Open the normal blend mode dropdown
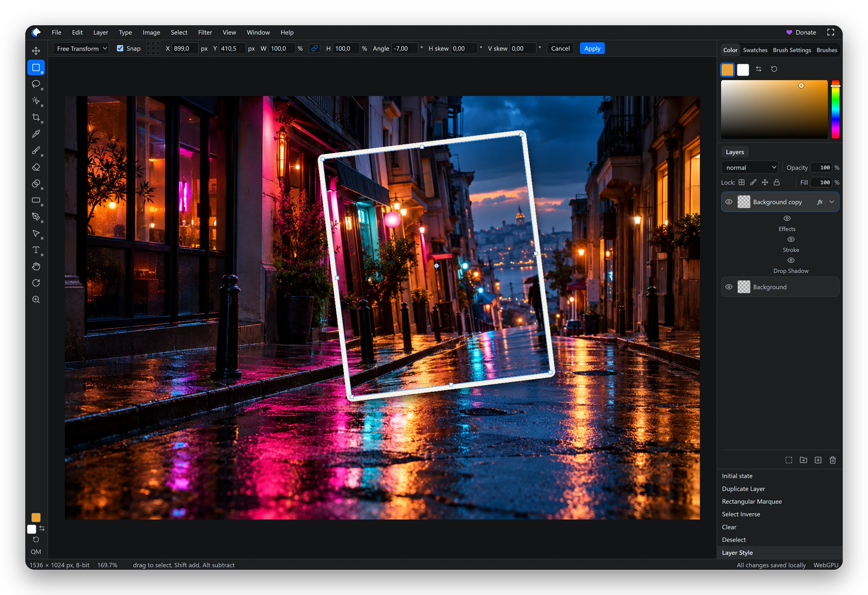This screenshot has height=595, width=868. [x=749, y=168]
